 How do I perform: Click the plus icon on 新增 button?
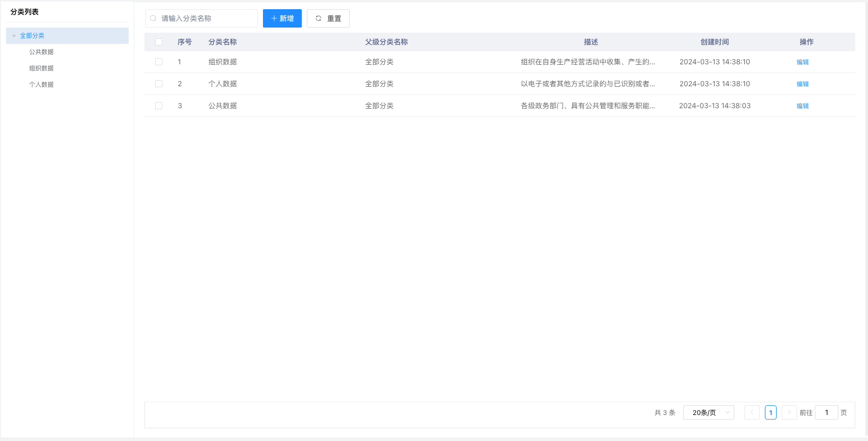(x=274, y=18)
